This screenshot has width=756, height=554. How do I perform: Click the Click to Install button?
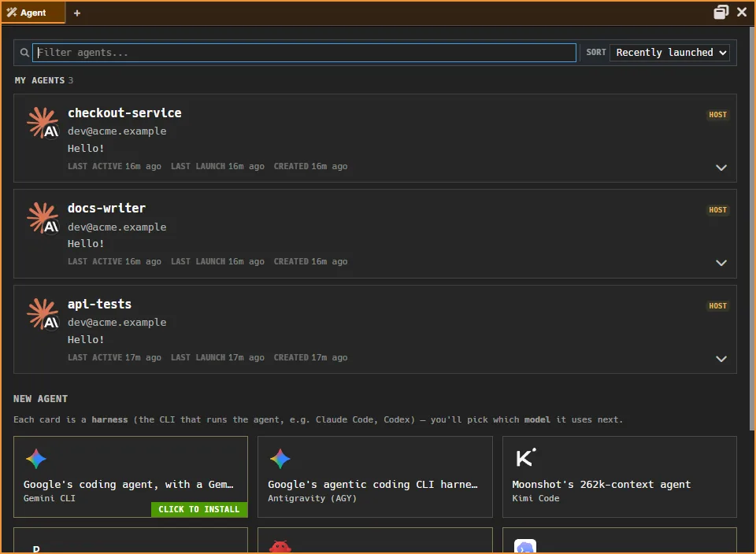pyautogui.click(x=199, y=509)
